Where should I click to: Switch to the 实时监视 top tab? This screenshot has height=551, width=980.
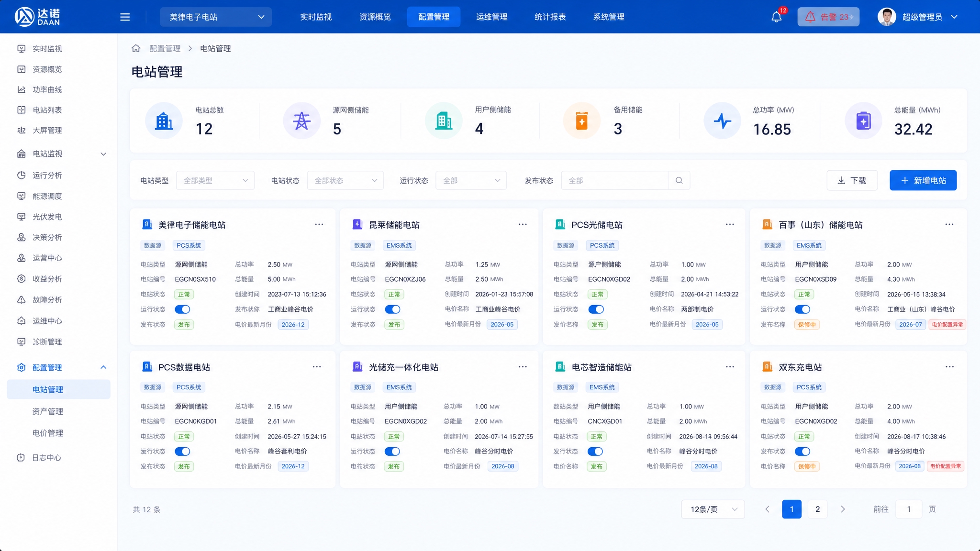316,17
